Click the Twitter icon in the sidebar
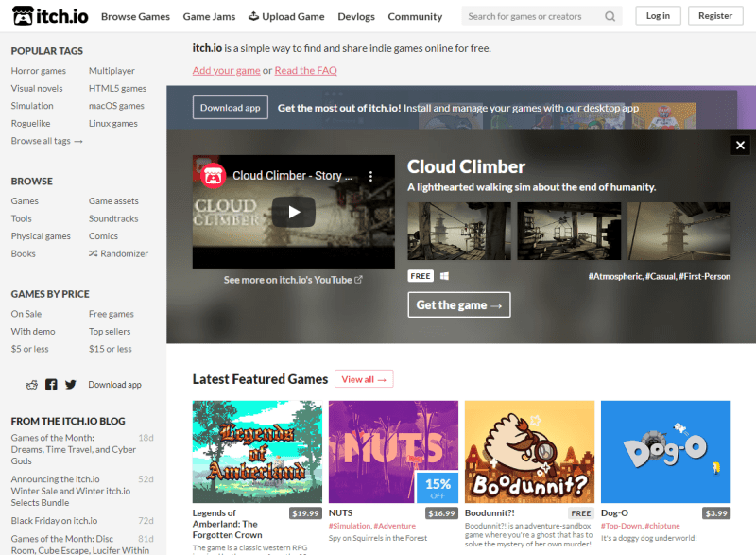 (x=71, y=385)
